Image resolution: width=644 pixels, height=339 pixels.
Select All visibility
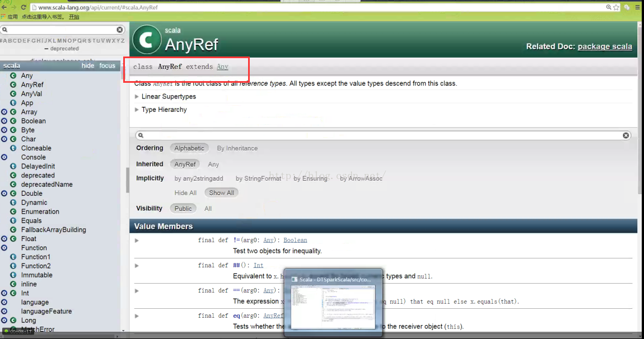coord(208,209)
